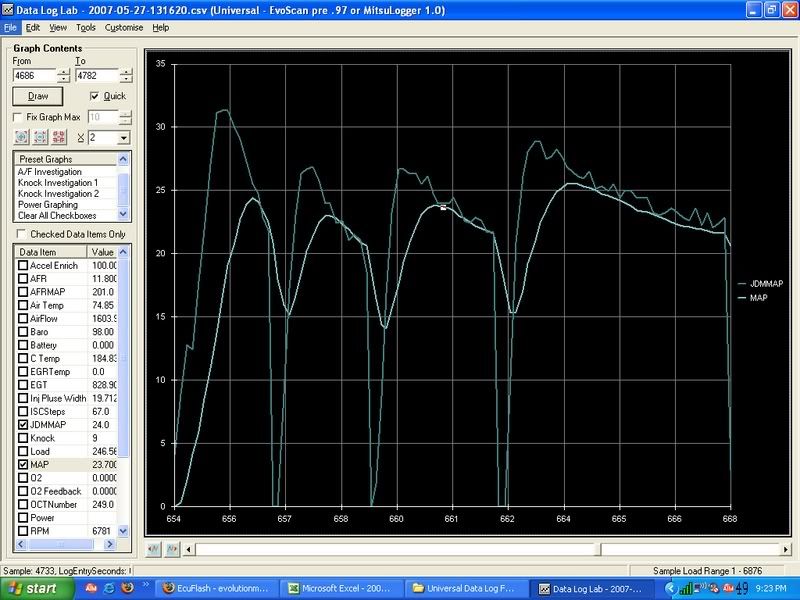Click the scroll graph left arrow icon
Viewport: 800px width, 600px height.
[153, 549]
